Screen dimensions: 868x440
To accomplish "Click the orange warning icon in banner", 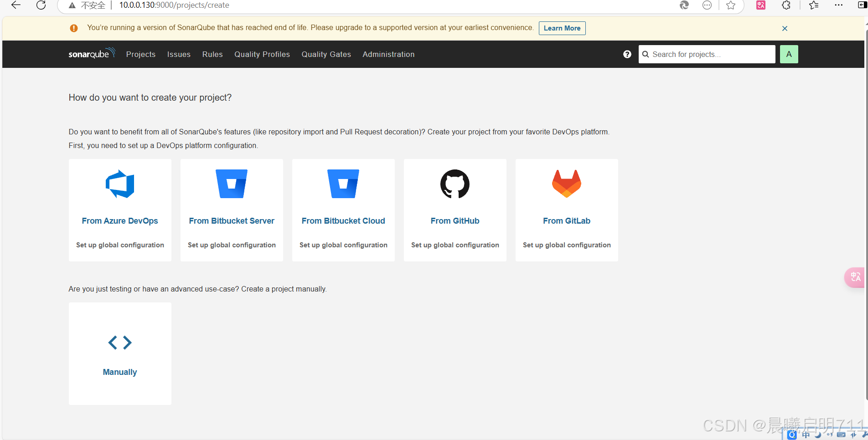I will click(x=74, y=28).
